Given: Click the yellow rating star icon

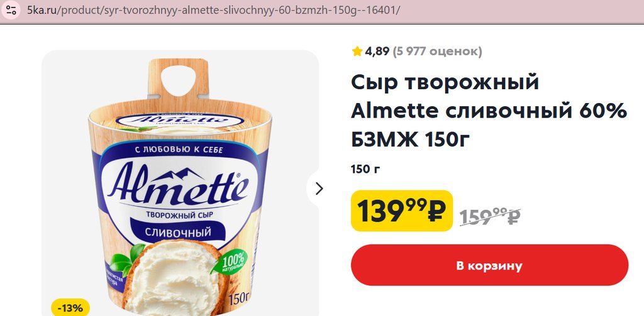Looking at the screenshot, I should [357, 52].
